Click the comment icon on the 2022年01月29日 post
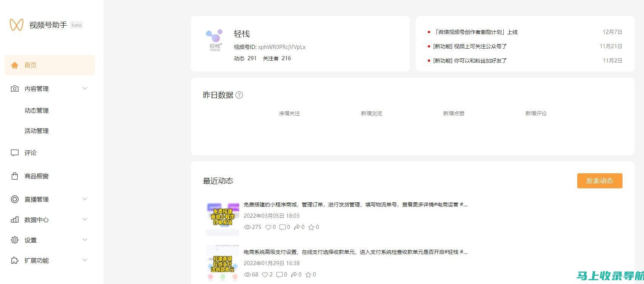The width and height of the screenshot is (644, 284). [x=279, y=275]
